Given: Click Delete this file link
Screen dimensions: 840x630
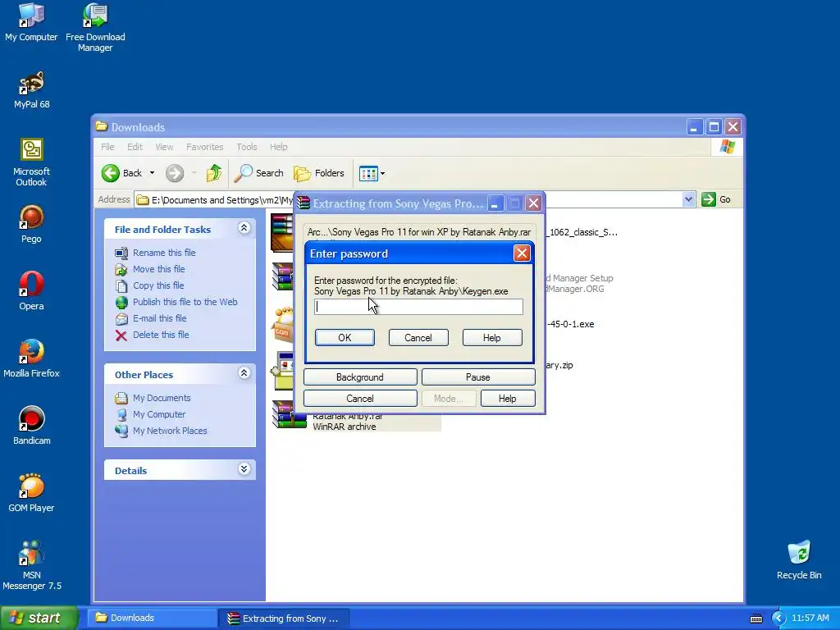Looking at the screenshot, I should [161, 335].
